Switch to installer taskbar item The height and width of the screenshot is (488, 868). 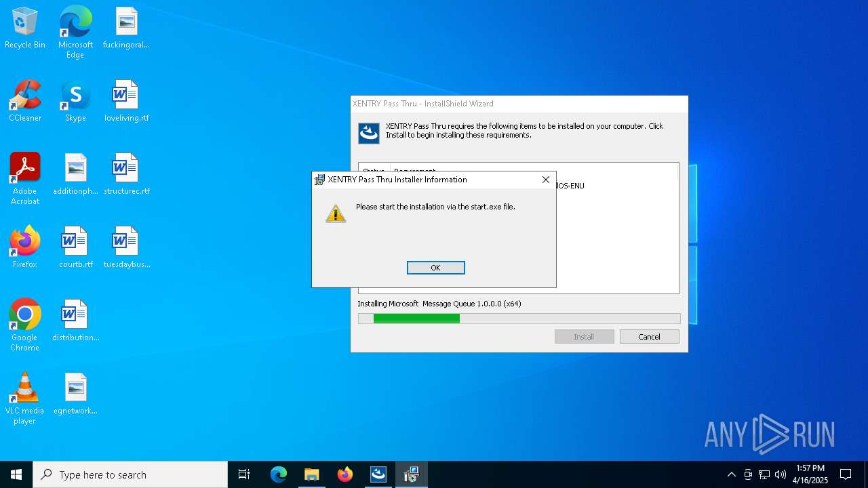click(412, 474)
